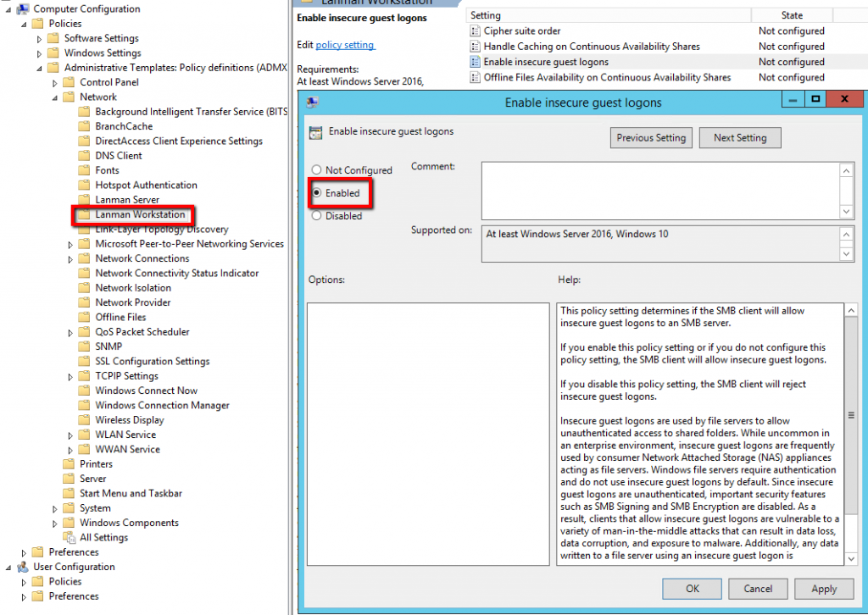Image resolution: width=868 pixels, height=615 pixels.
Task: Click the Printers folder icon
Action: click(69, 463)
